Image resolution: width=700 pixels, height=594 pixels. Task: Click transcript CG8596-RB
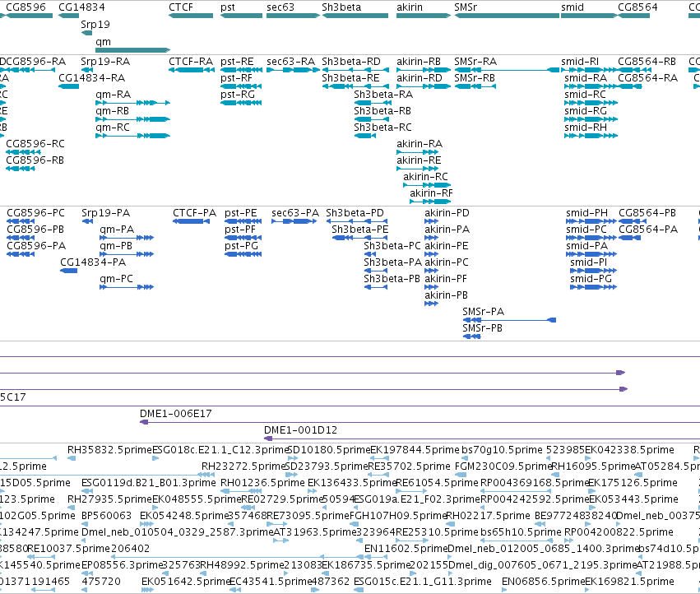[20, 169]
